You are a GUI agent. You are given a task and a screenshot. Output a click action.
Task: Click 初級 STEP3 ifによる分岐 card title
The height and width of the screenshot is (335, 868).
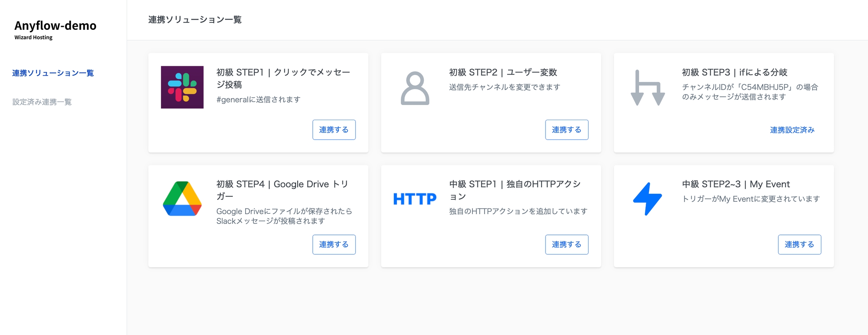tap(734, 72)
